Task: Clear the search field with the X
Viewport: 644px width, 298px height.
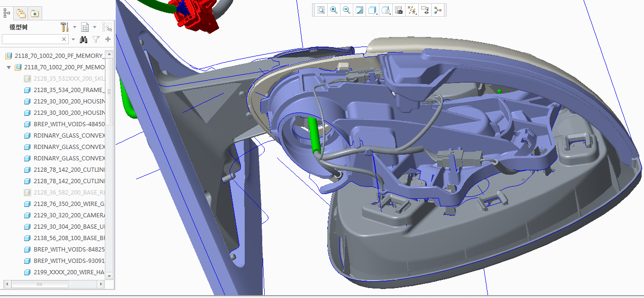Action: pos(64,39)
